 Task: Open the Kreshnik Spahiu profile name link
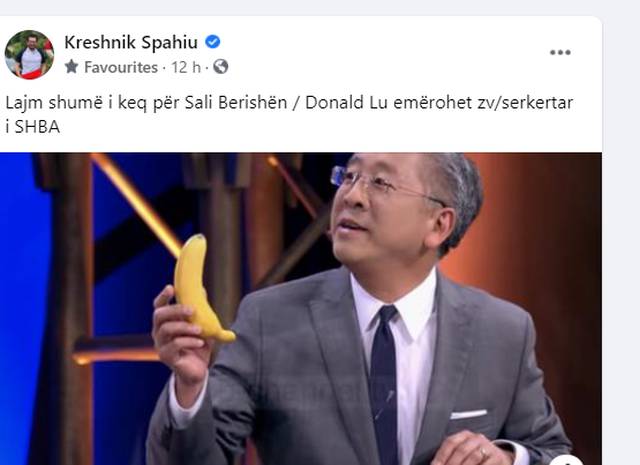coord(131,42)
